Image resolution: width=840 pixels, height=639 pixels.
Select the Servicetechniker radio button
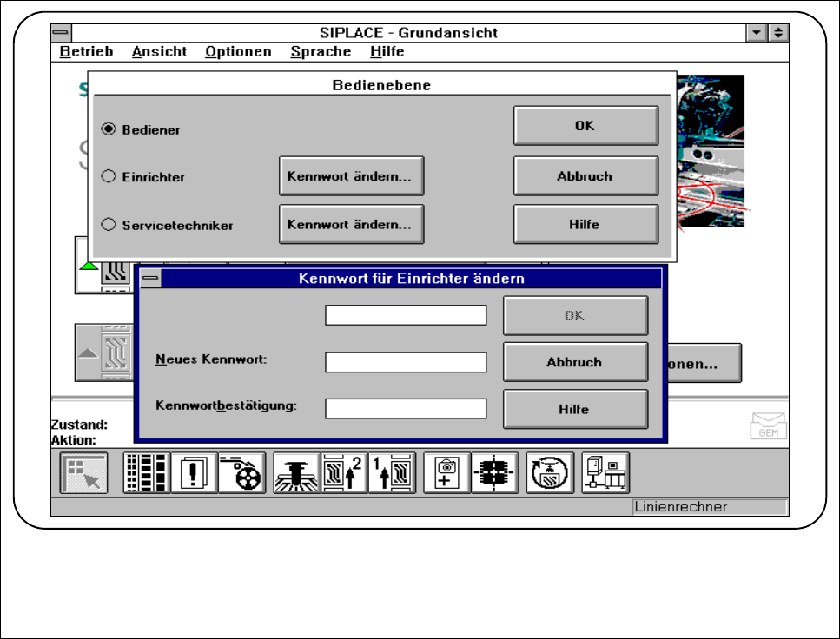click(x=109, y=224)
